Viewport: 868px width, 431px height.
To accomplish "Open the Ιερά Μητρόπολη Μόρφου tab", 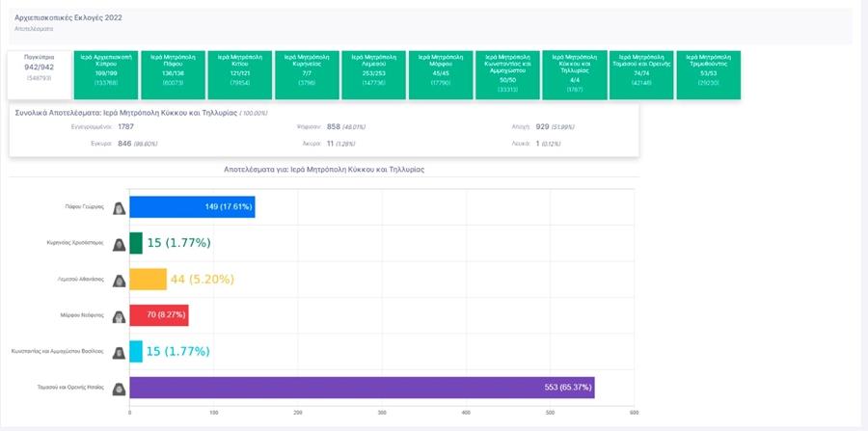I will 441,74.
